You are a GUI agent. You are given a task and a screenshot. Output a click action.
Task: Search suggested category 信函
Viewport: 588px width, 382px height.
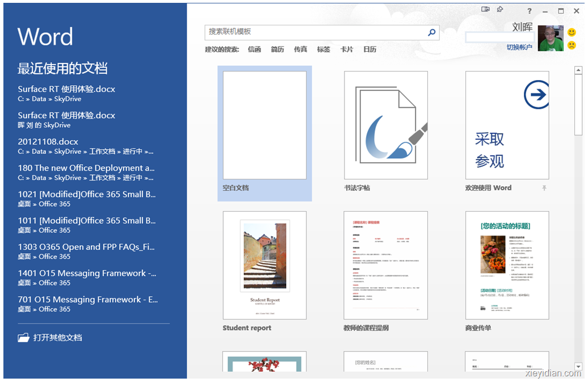pos(254,49)
